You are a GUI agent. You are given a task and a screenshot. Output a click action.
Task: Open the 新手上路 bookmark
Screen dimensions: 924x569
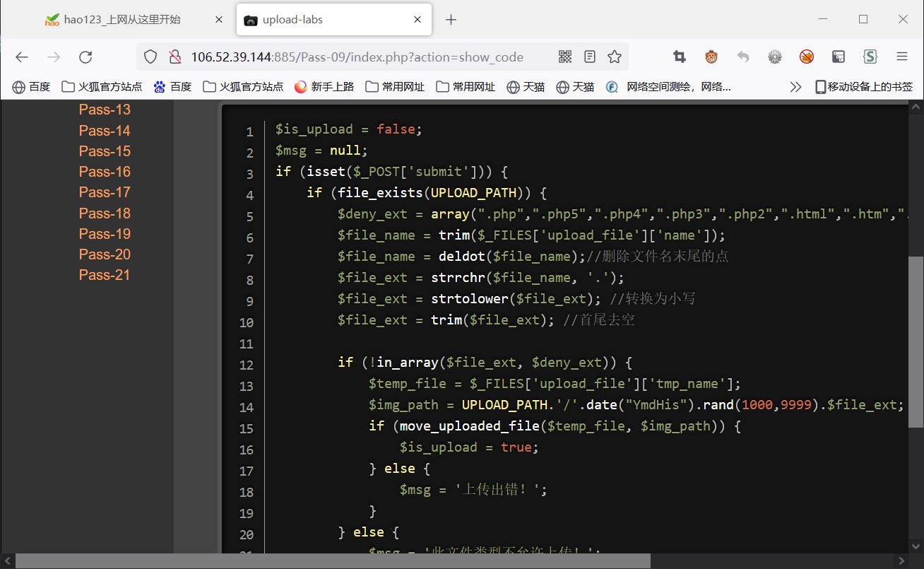[324, 87]
